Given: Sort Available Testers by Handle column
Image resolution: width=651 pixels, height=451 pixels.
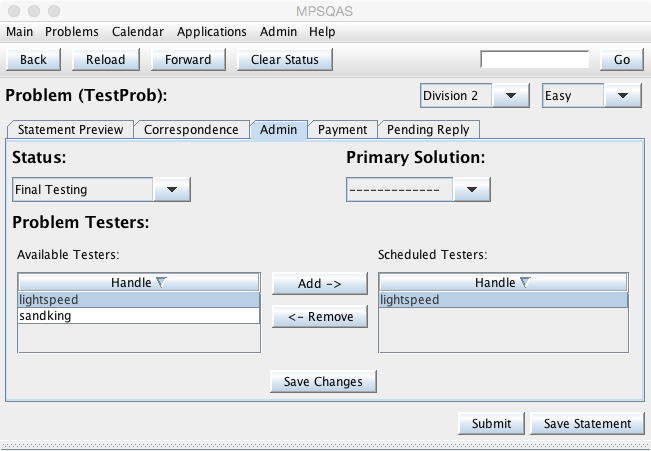Looking at the screenshot, I should coord(139,283).
